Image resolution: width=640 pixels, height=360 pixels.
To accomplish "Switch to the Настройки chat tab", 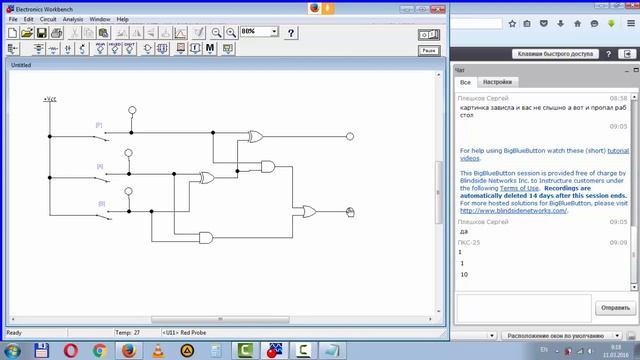I will pyautogui.click(x=497, y=82).
